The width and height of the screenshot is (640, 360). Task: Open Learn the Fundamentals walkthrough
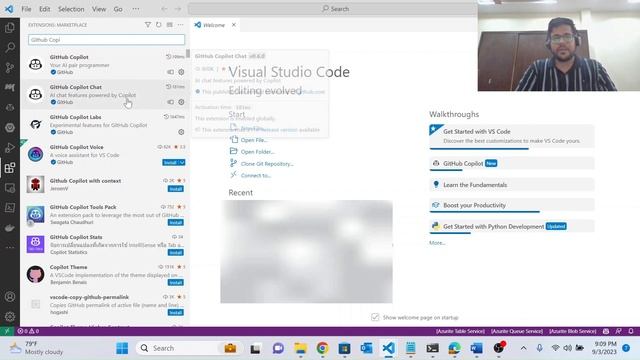click(512, 184)
